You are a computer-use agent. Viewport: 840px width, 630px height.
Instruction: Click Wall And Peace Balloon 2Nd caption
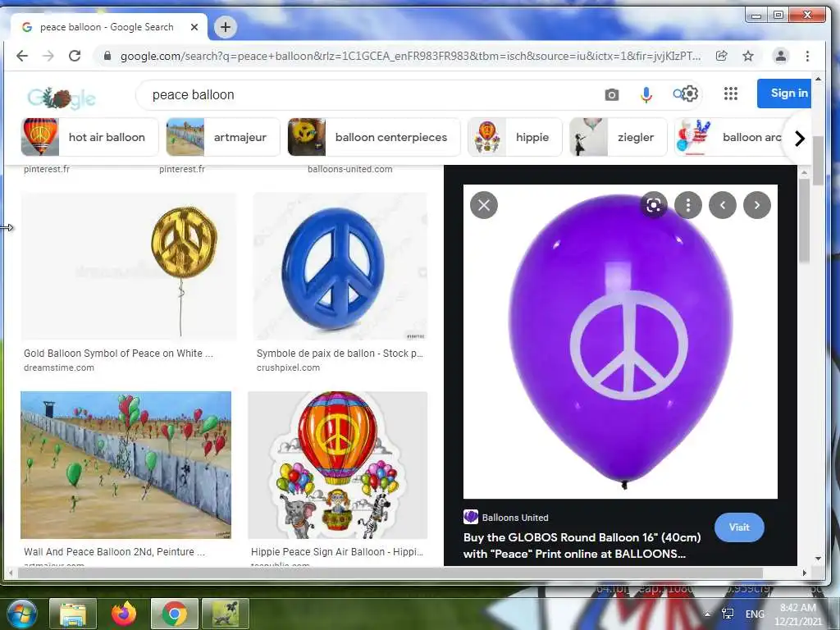coord(114,552)
